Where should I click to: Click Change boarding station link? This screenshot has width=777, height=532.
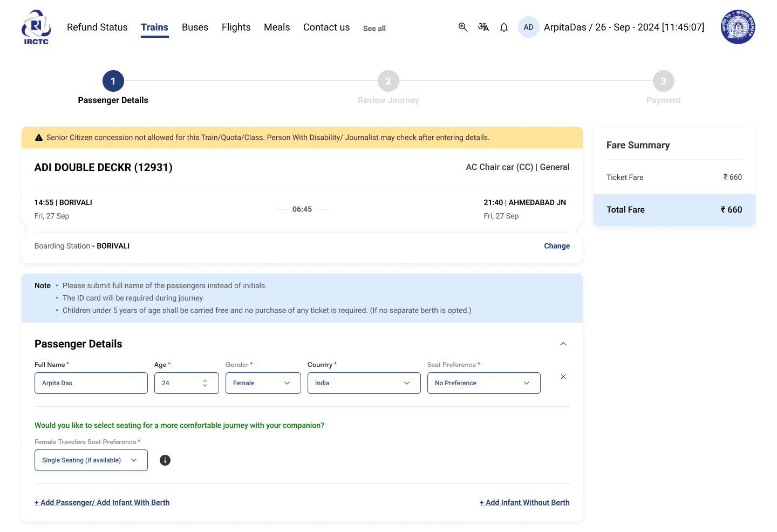click(557, 245)
